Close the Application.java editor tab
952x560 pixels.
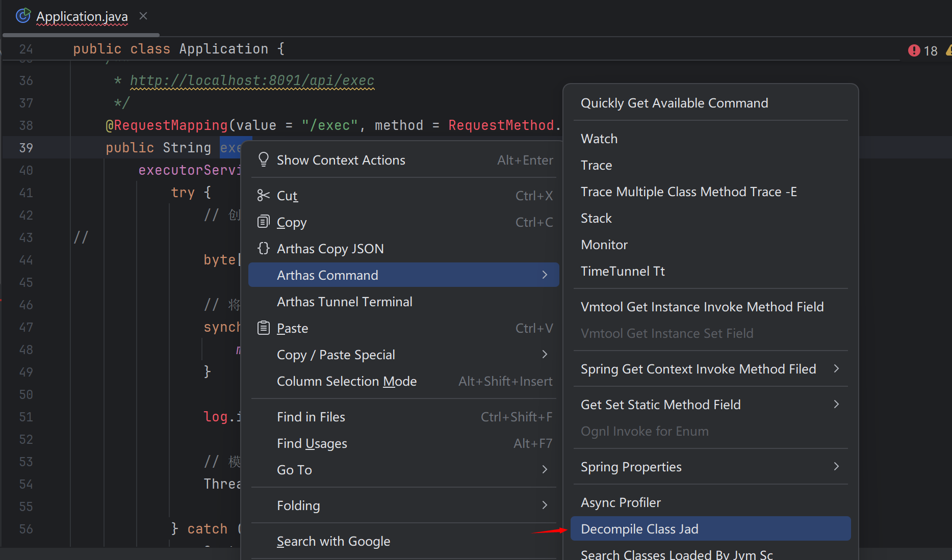143,16
